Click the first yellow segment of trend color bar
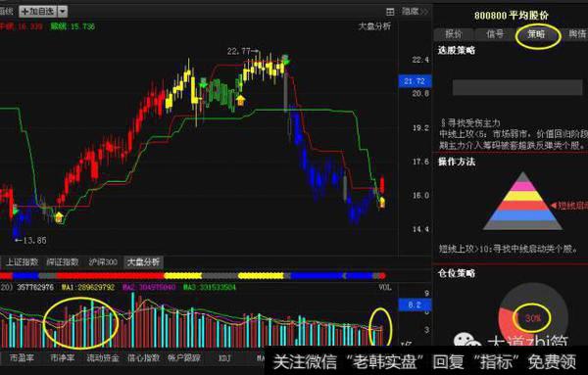588x375 pixels. click(x=183, y=276)
